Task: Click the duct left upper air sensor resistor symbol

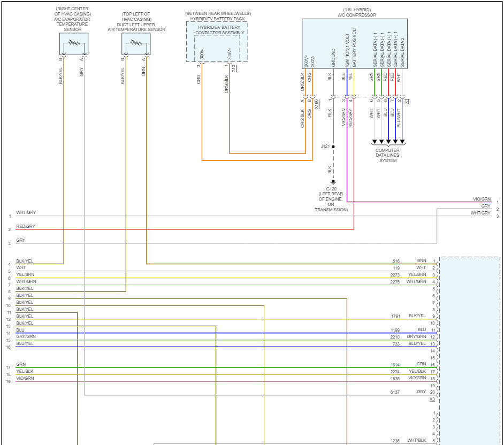Action: [x=136, y=42]
